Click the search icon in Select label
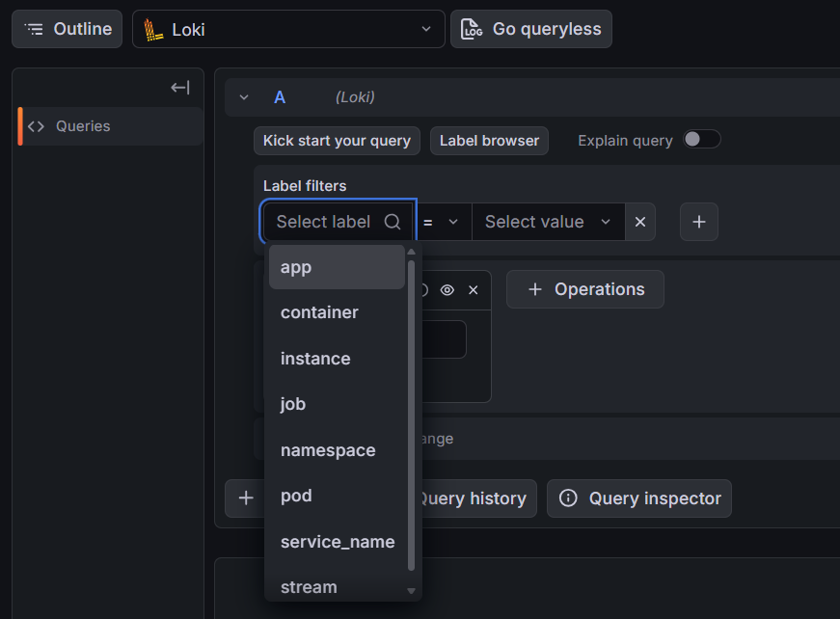The height and width of the screenshot is (619, 840). click(393, 222)
